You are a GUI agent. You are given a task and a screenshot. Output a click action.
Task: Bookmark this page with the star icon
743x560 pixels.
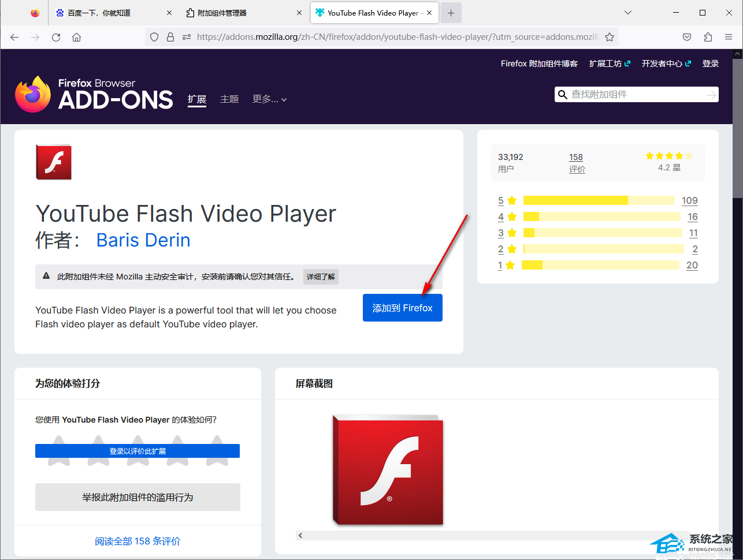click(610, 36)
